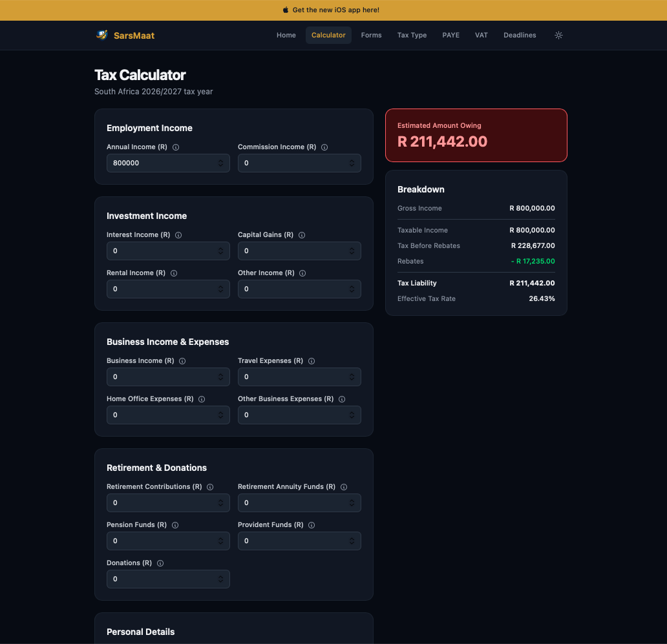Viewport: 667px width, 644px height.
Task: Use the Annual Income stepper arrows
Action: coord(221,163)
